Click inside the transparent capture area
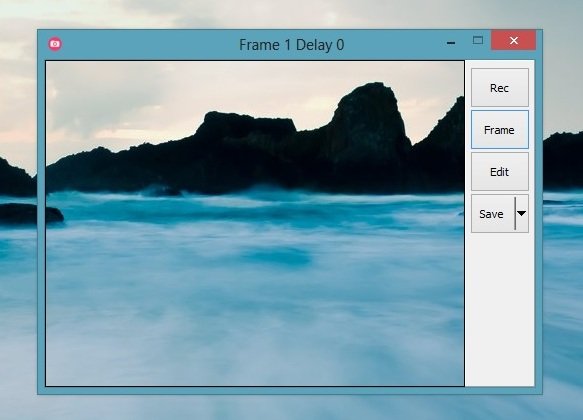Screen dimensions: 583x420 [x=255, y=223]
